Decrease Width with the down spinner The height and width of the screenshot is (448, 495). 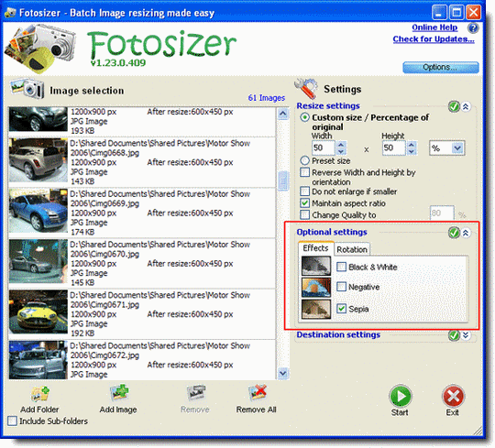click(341, 151)
